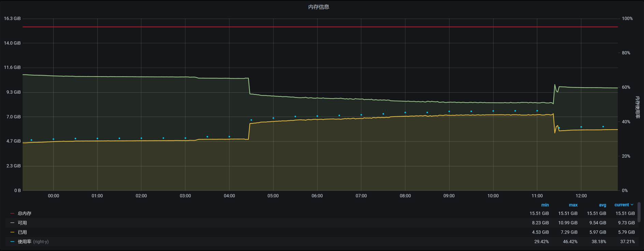
Task: Sort legend by the current column header
Action: tap(621, 205)
